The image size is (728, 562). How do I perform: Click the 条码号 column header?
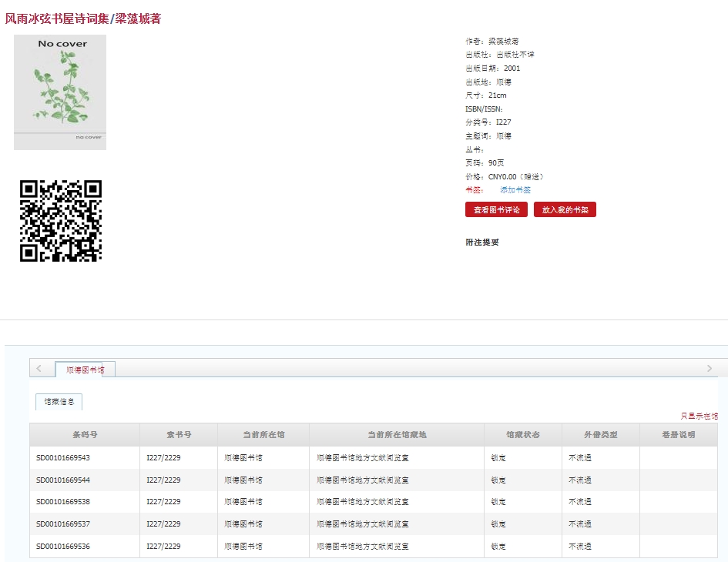pyautogui.click(x=85, y=435)
